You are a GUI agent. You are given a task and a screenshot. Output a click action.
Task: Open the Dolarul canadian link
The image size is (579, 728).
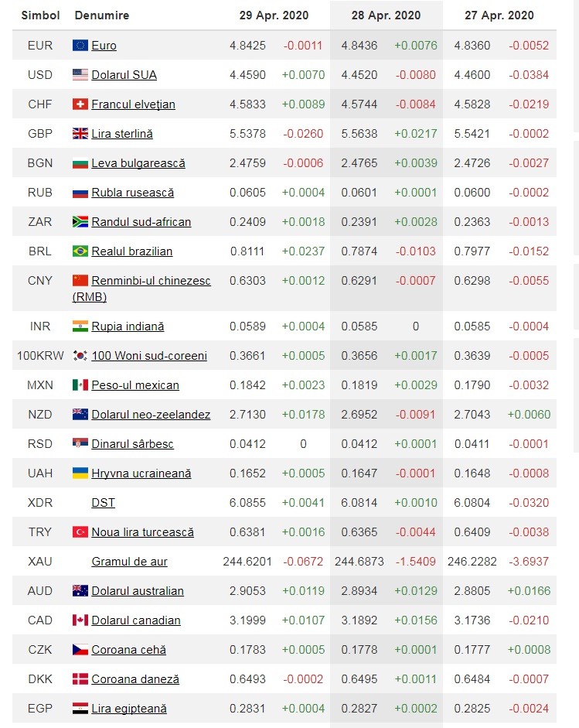coord(136,620)
